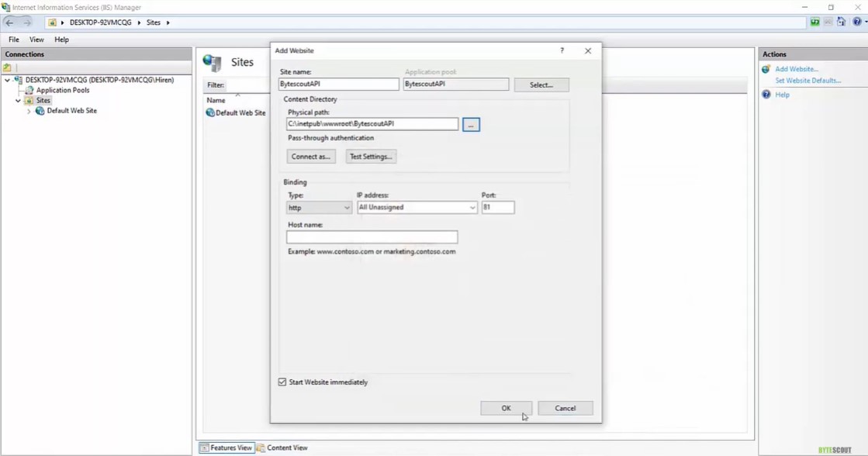Screen dimensions: 868x456
Task: Click the Help link in Actions
Action: pos(782,95)
